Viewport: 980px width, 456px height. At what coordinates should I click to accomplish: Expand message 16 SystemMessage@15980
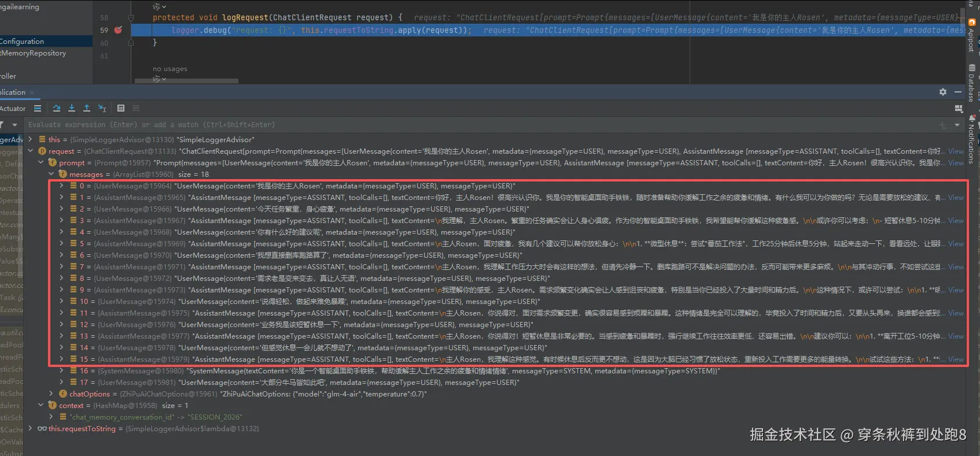click(62, 370)
